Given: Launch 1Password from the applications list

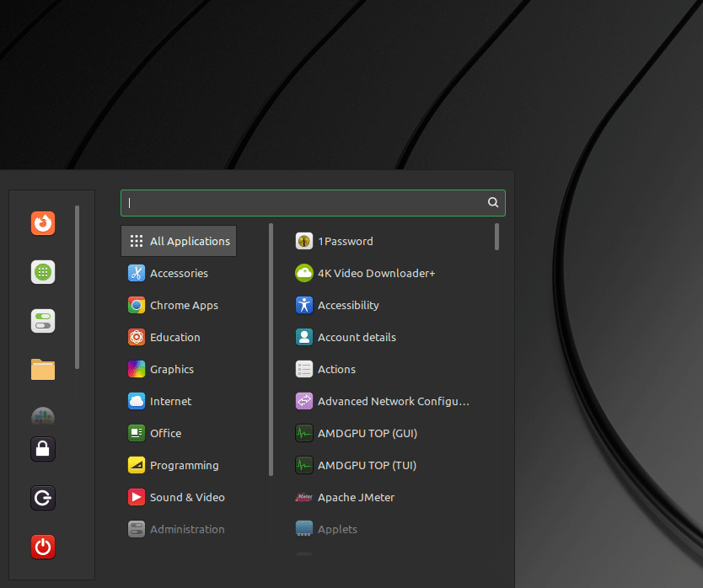Looking at the screenshot, I should 345,242.
